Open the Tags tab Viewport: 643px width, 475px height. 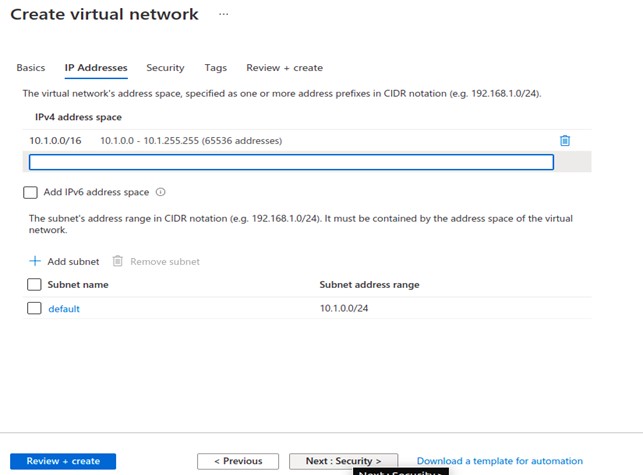coord(215,68)
